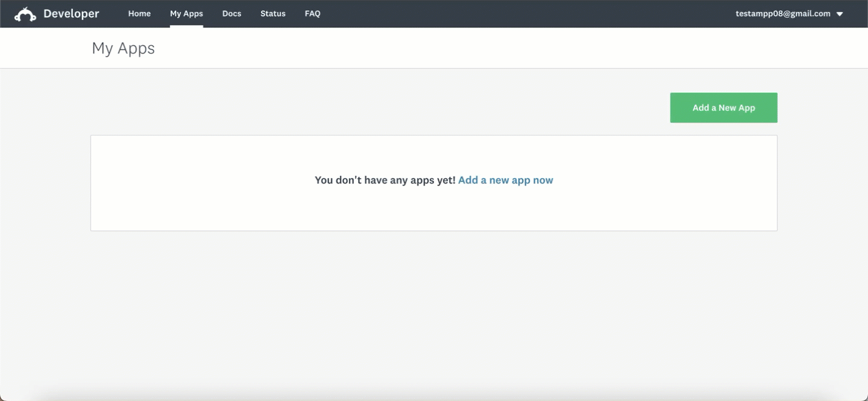Open the Status page
The height and width of the screenshot is (401, 868).
pos(272,13)
